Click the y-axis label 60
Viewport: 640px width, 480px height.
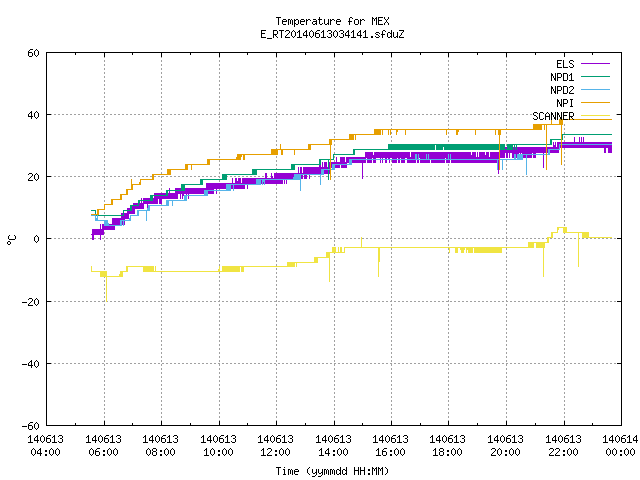33,53
